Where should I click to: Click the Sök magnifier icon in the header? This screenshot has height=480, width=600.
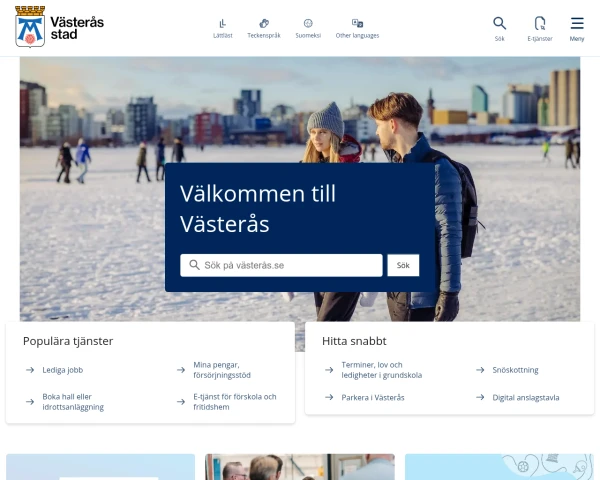coord(499,23)
